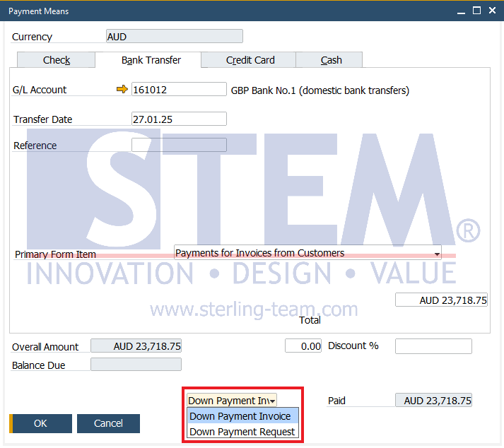This screenshot has width=504, height=448.
Task: Select the Bank Transfer tab
Action: click(x=151, y=60)
